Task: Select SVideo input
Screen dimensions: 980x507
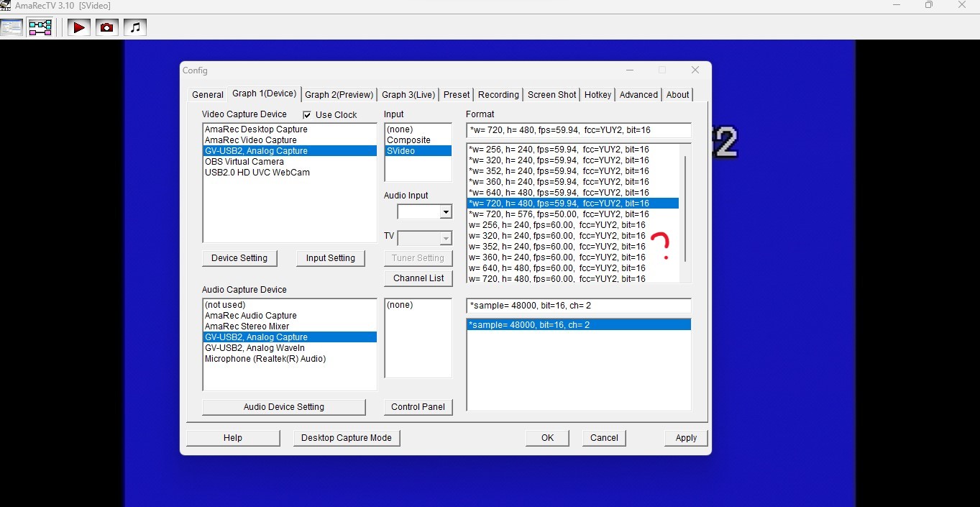Action: click(418, 151)
